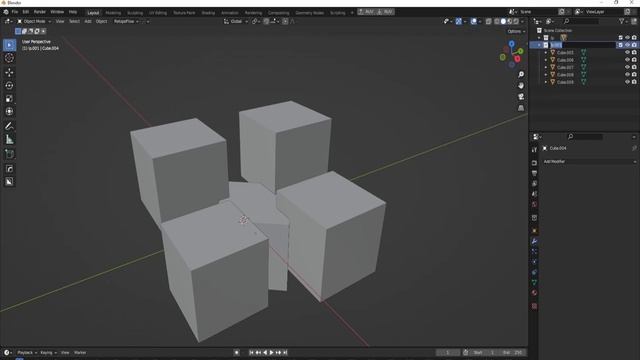The image size is (640, 360).
Task: Expand Cube.005 in the outliner
Action: (546, 52)
